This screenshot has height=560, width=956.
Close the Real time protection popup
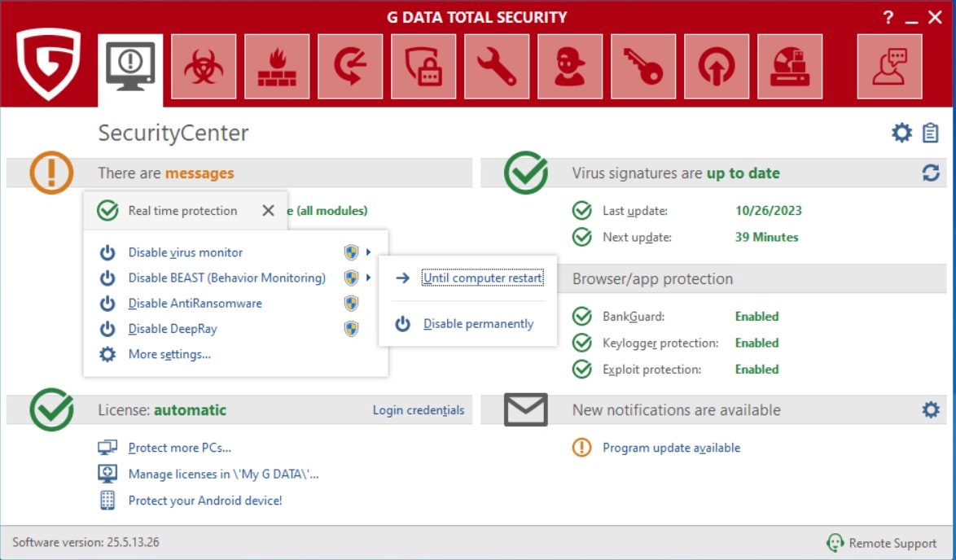click(x=268, y=210)
